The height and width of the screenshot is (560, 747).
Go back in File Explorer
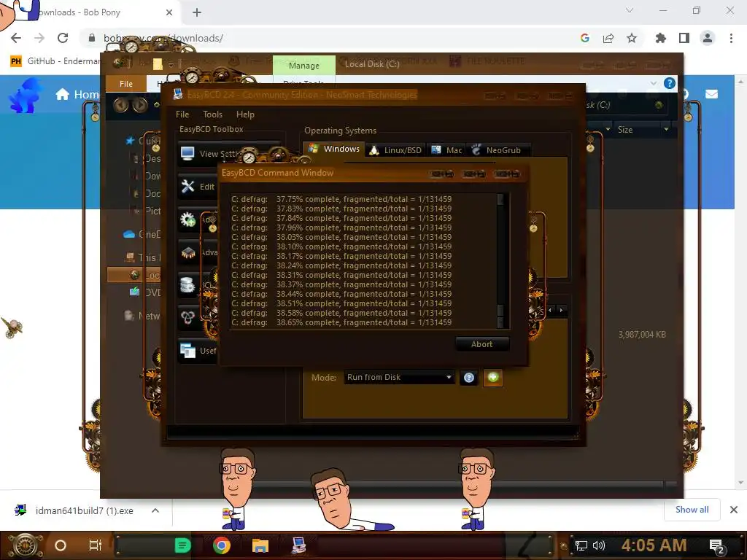120,105
